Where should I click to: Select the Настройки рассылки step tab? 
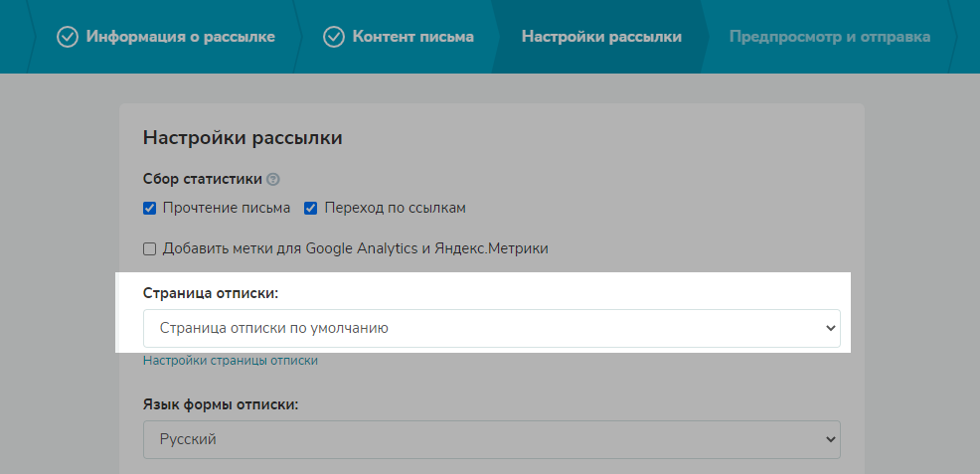point(601,37)
